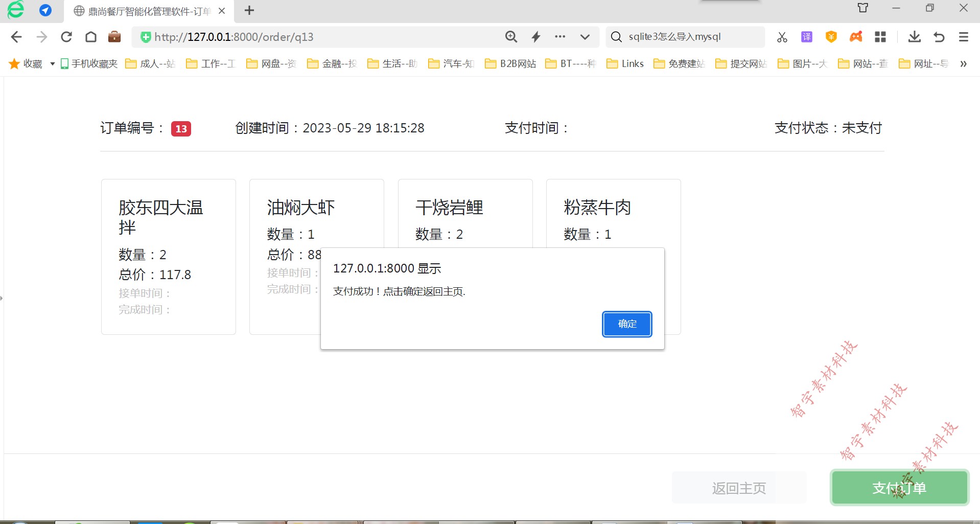Image resolution: width=980 pixels, height=524 pixels.
Task: Open the three dots more menu
Action: (560, 37)
